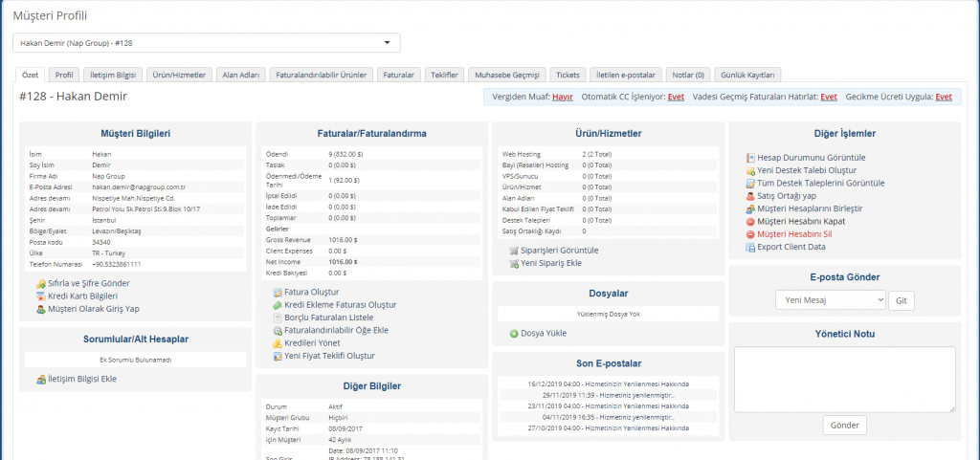Click the user icon beside Müşteri Olarak Giriş Yap
Viewport: 980px width, 460px height.
pos(40,309)
